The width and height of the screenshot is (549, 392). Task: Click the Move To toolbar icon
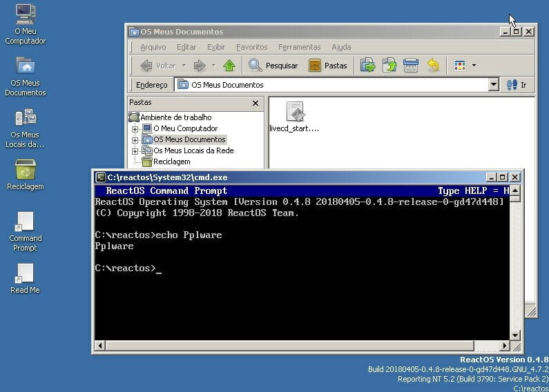coord(367,66)
